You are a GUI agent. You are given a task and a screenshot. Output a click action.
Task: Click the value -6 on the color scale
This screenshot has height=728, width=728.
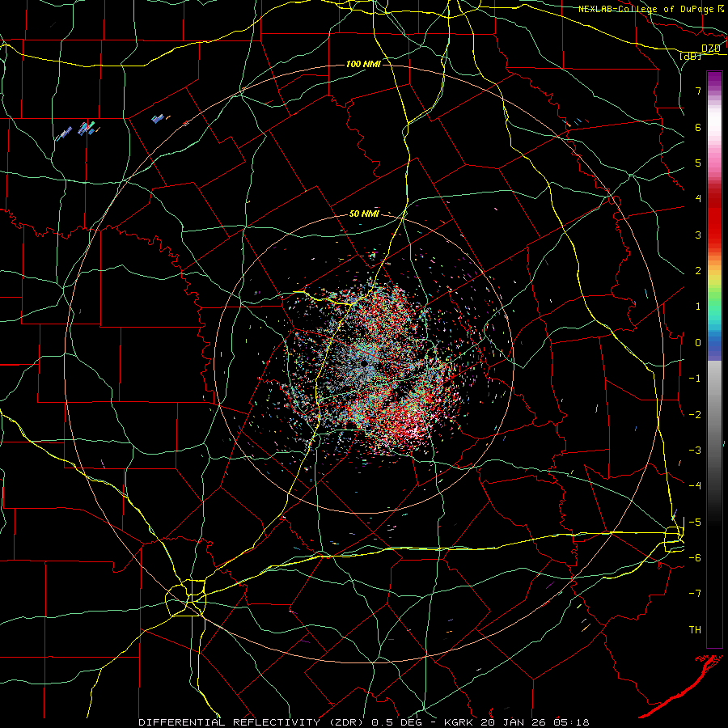(695, 558)
